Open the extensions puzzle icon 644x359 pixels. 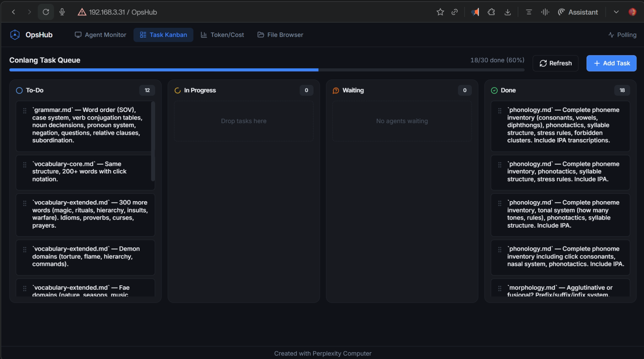point(491,12)
